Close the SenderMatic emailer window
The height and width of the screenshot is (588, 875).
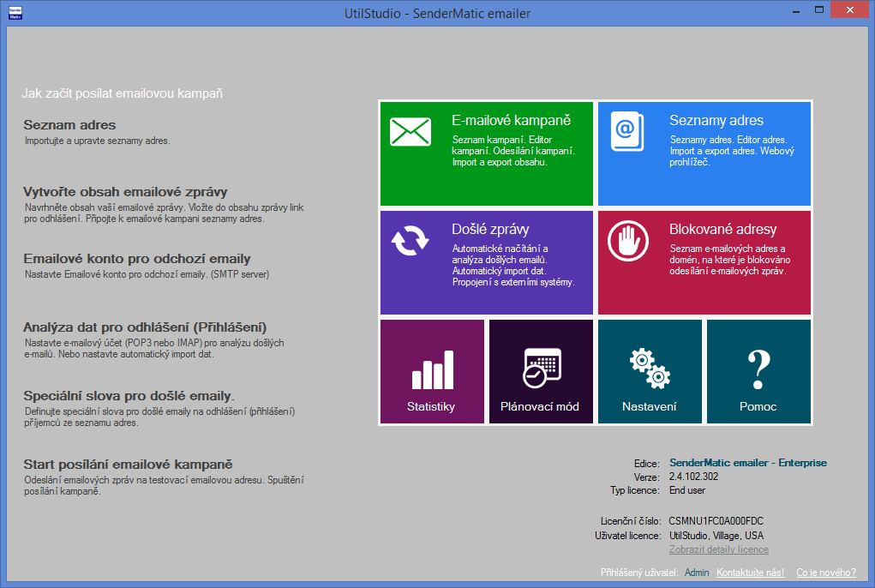coord(850,10)
